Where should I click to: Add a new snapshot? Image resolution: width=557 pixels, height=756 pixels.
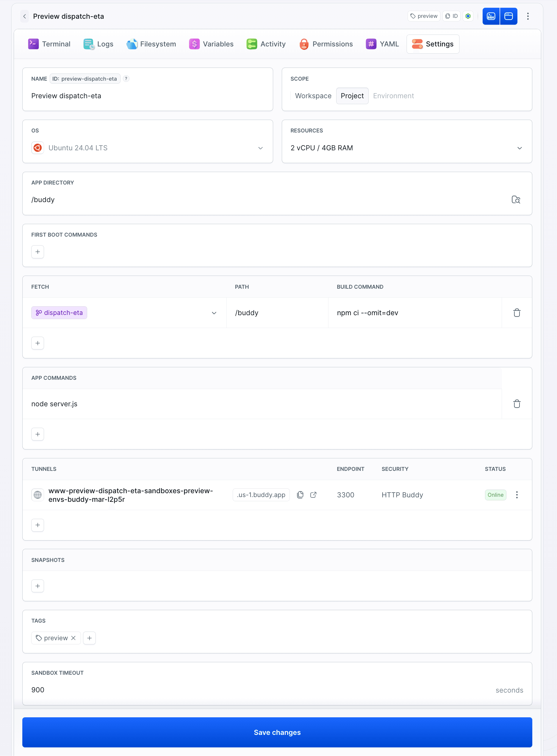tap(38, 586)
